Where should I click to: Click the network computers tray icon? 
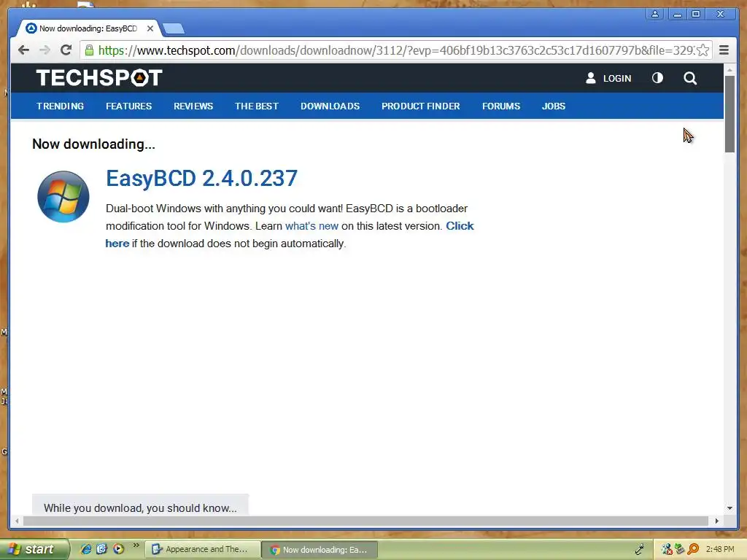coord(666,550)
